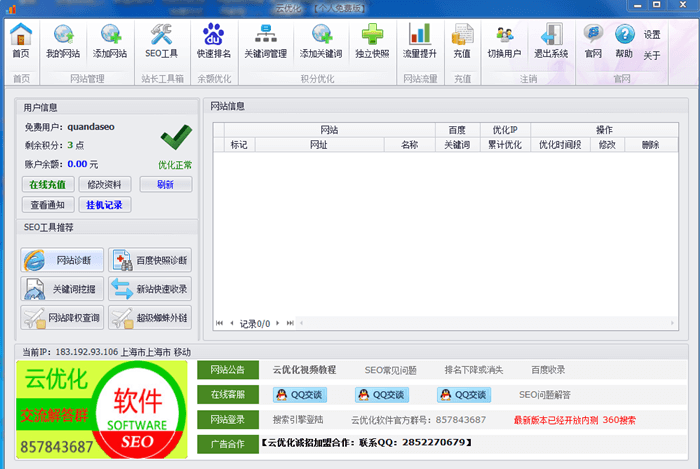Viewport: 700px width, 469px height.
Task: Click the blue 刷新 button
Action: (x=166, y=184)
